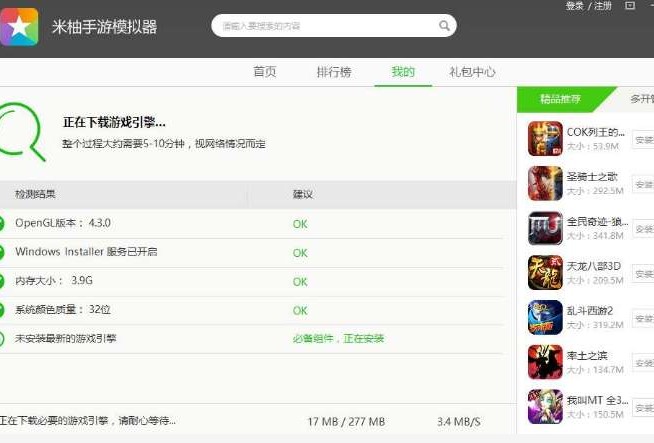This screenshot has width=654, height=443.
Task: Click the 米柚手游模拟器 star logo
Action: pos(19,26)
